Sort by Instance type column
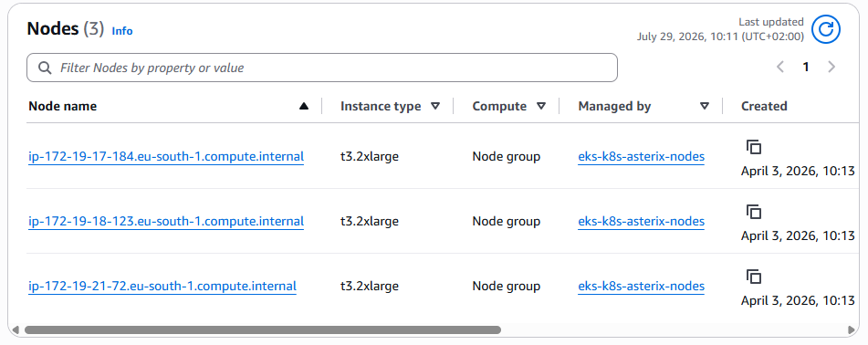The width and height of the screenshot is (868, 345). click(x=435, y=106)
